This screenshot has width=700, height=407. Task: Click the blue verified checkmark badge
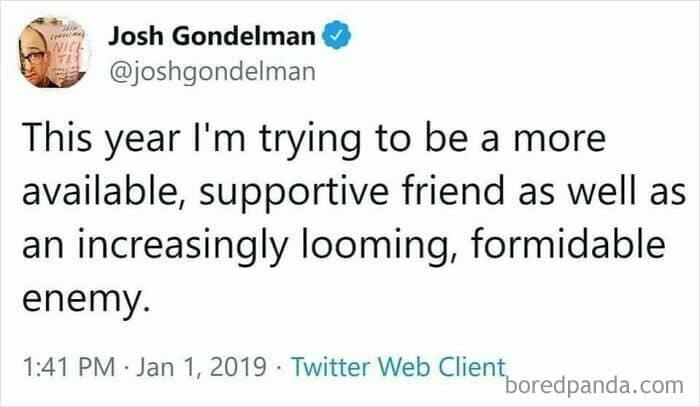[337, 35]
